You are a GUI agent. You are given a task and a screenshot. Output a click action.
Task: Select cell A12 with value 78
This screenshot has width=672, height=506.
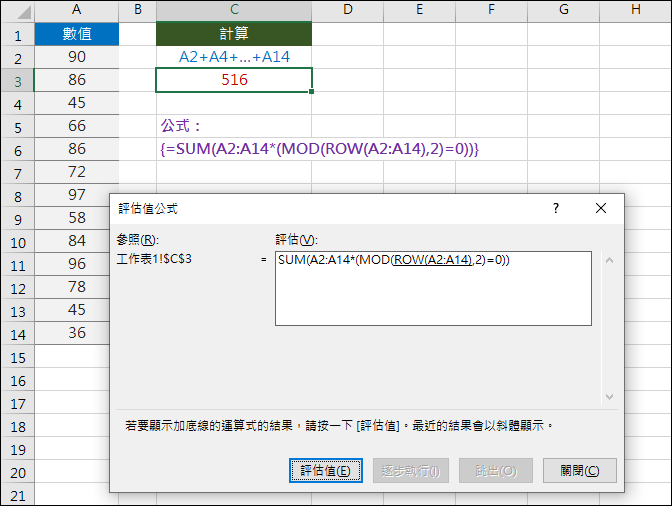(x=72, y=287)
